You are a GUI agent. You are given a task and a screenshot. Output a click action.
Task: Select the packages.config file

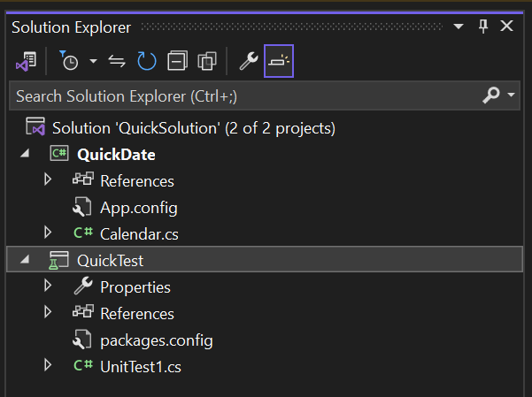[x=156, y=340]
